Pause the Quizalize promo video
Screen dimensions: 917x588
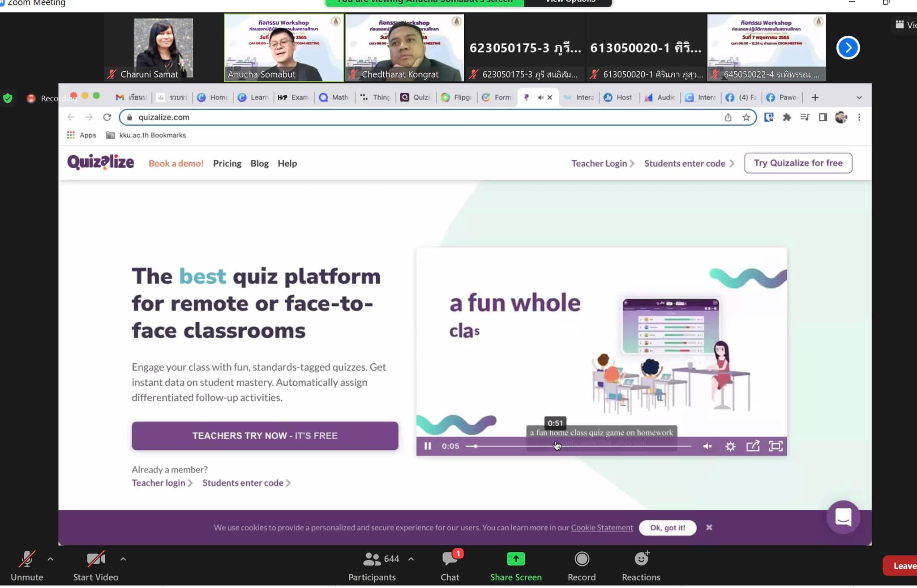point(428,446)
